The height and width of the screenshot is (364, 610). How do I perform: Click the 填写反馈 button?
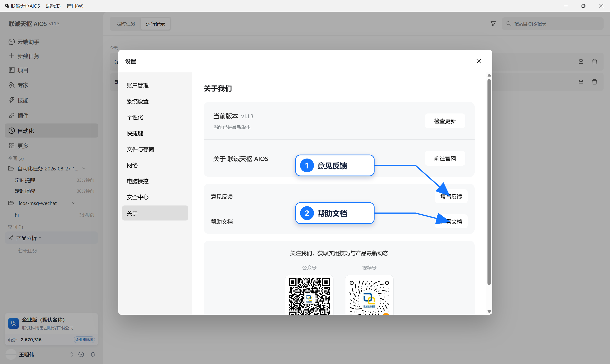tap(451, 196)
